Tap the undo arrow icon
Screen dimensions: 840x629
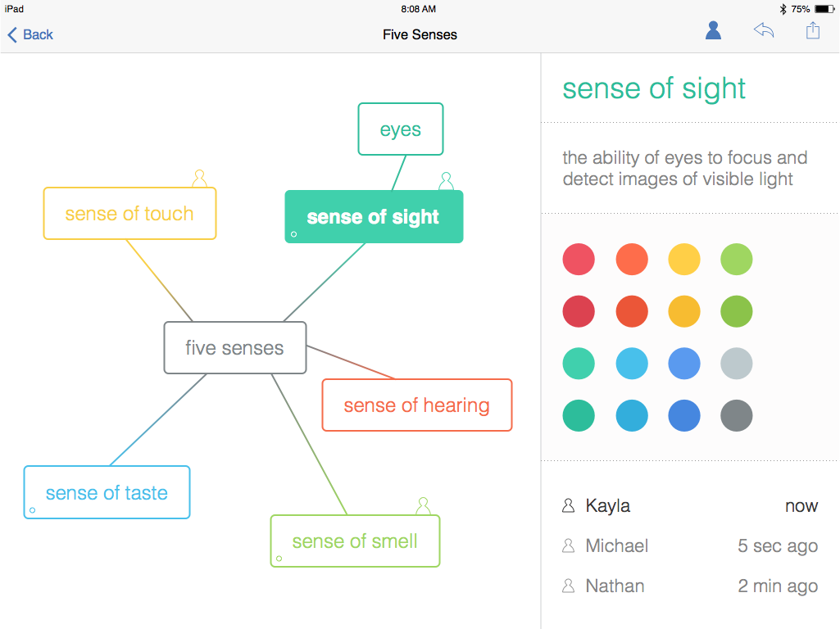(x=764, y=30)
